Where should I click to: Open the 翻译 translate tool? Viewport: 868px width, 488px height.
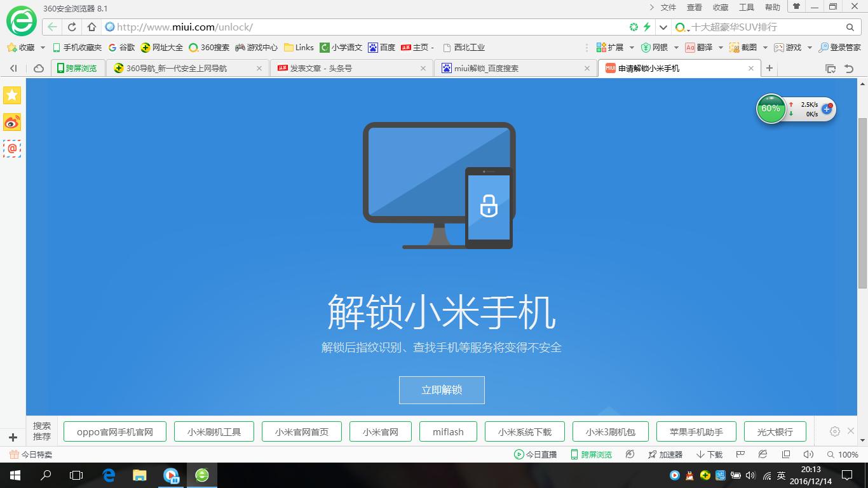point(697,47)
